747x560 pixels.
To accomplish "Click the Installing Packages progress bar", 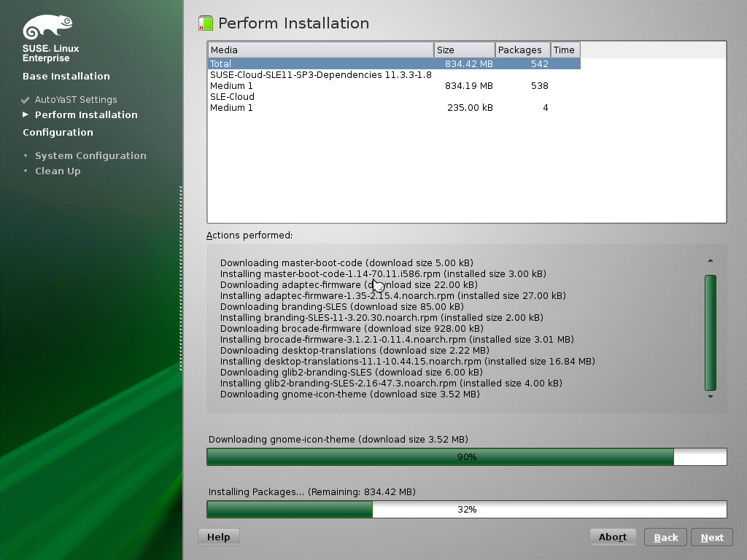I will pyautogui.click(x=467, y=509).
